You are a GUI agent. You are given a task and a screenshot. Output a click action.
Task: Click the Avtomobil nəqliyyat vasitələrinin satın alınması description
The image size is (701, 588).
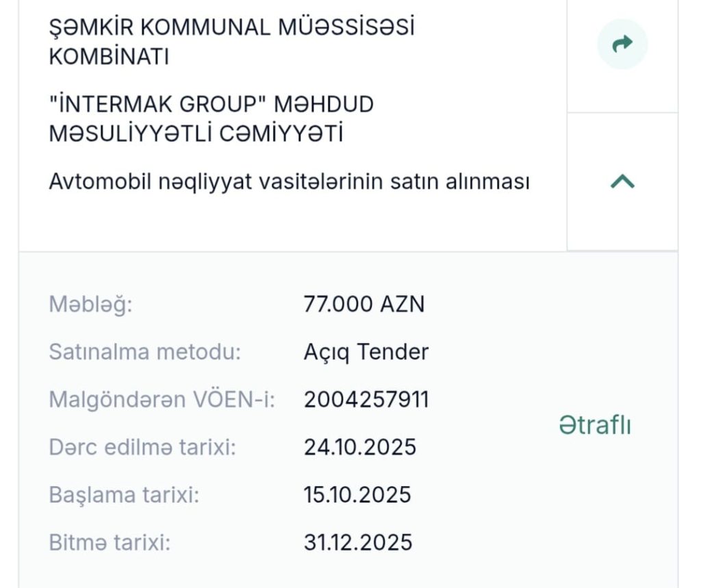tap(289, 182)
